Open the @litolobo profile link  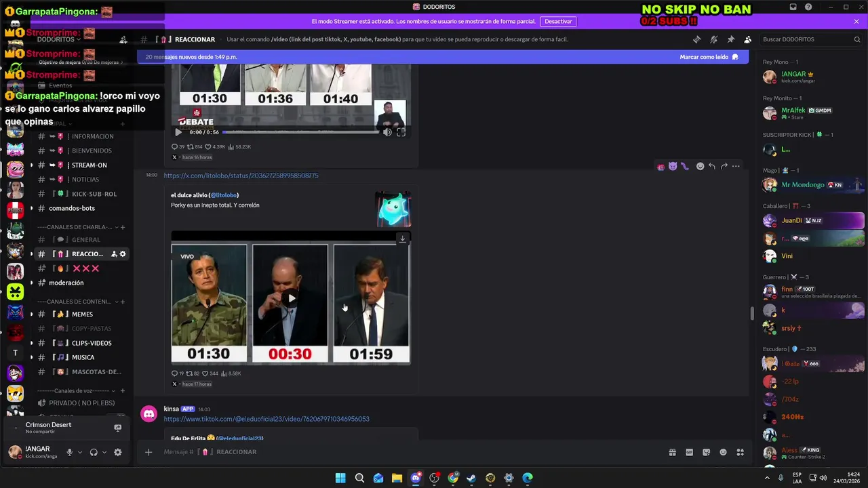224,195
